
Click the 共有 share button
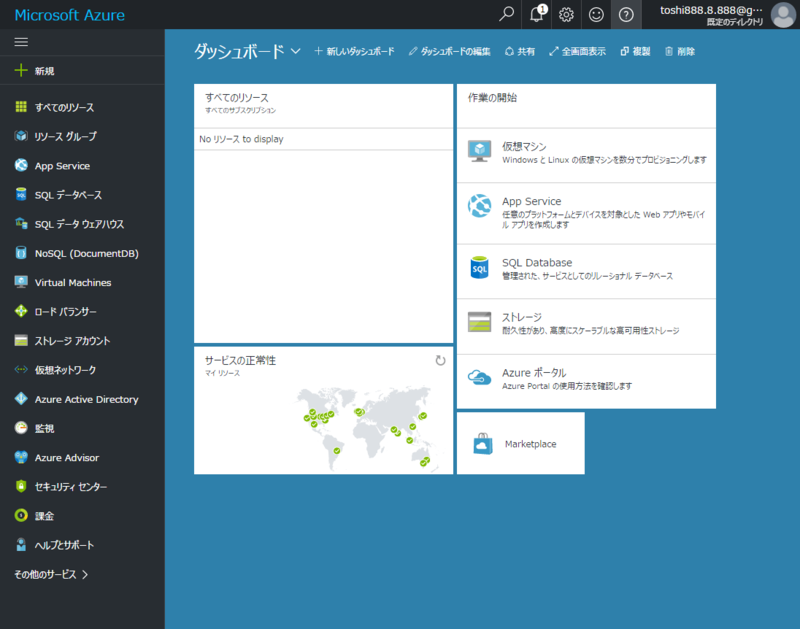pyautogui.click(x=520, y=52)
